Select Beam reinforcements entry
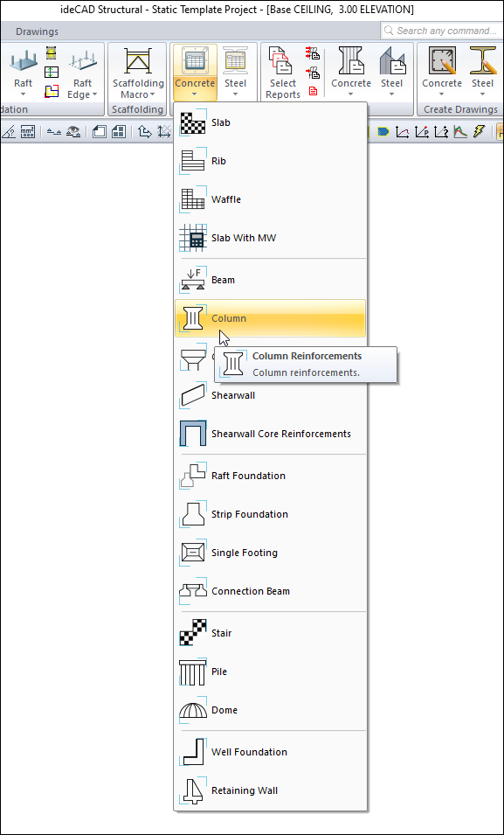The width and height of the screenshot is (504, 835). [x=271, y=280]
